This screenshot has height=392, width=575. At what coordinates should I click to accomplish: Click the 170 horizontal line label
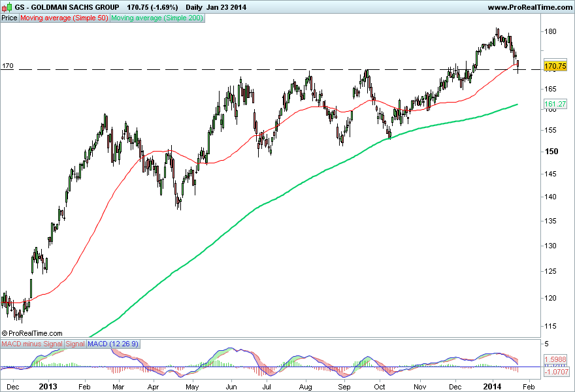pyautogui.click(x=8, y=66)
